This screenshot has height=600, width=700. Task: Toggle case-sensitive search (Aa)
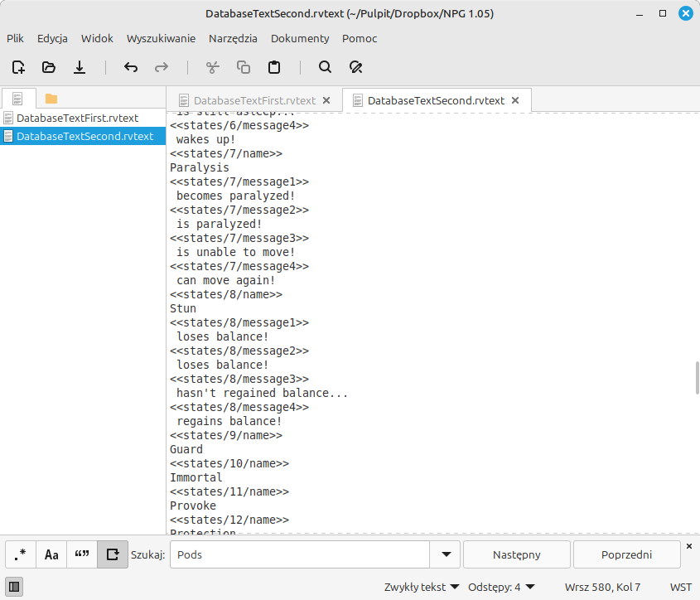tap(51, 554)
